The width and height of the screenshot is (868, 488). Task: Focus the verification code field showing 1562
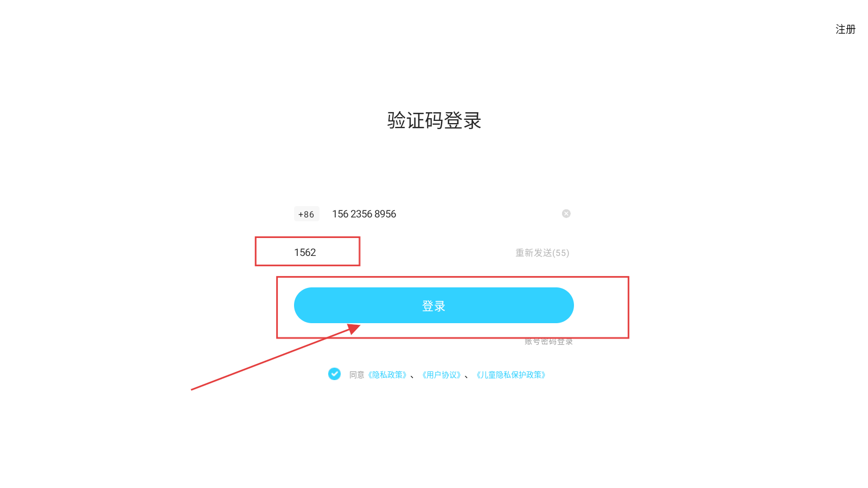click(305, 252)
